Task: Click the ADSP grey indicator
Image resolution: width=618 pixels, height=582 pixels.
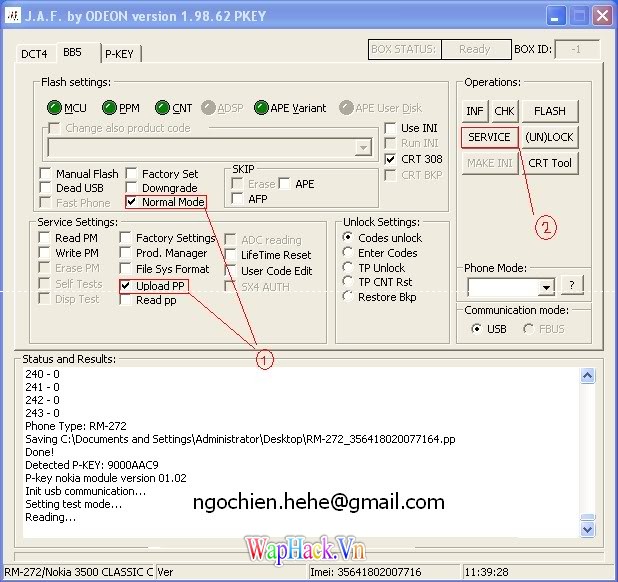Action: [208, 108]
